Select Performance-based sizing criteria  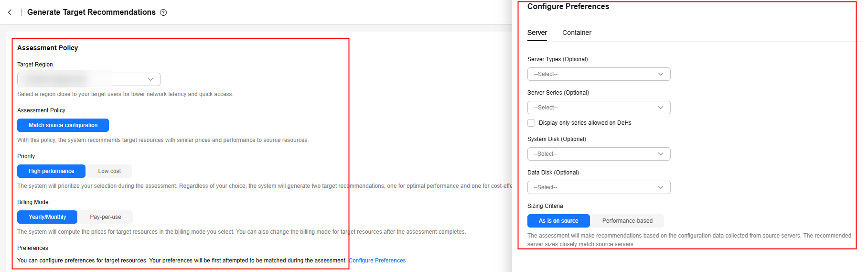(x=627, y=221)
